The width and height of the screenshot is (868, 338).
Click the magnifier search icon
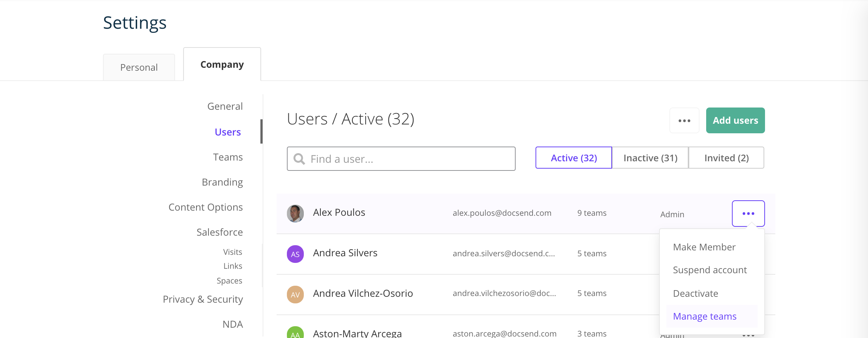[299, 159]
